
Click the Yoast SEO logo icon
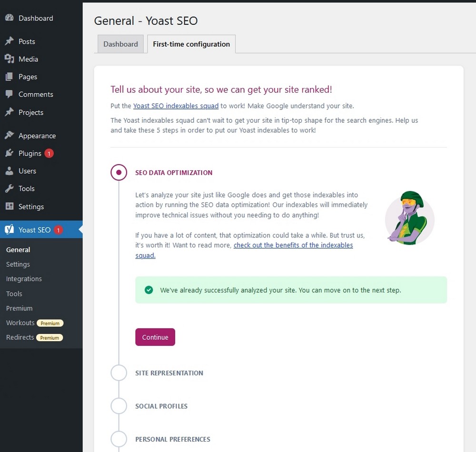(9, 230)
